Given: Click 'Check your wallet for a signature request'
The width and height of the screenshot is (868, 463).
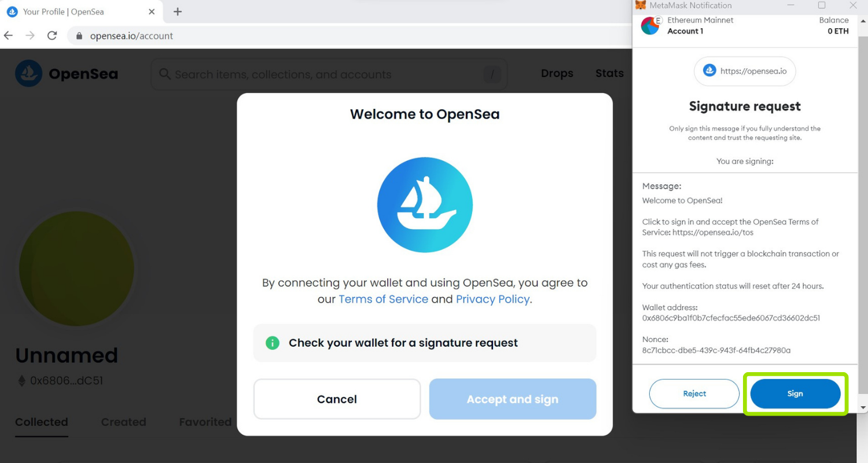Looking at the screenshot, I should [x=403, y=343].
